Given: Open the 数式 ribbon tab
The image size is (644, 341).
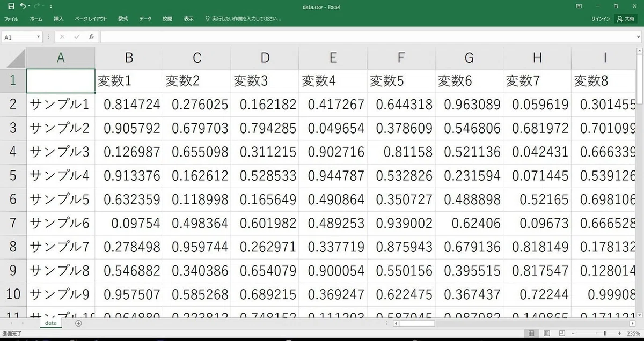Looking at the screenshot, I should (123, 19).
